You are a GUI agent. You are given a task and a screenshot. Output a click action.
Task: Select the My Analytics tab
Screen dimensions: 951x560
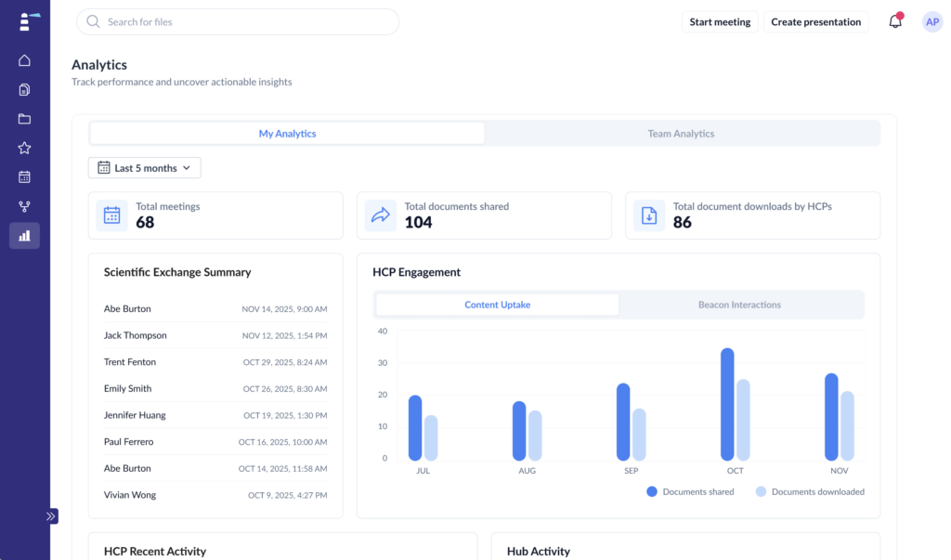click(x=287, y=134)
